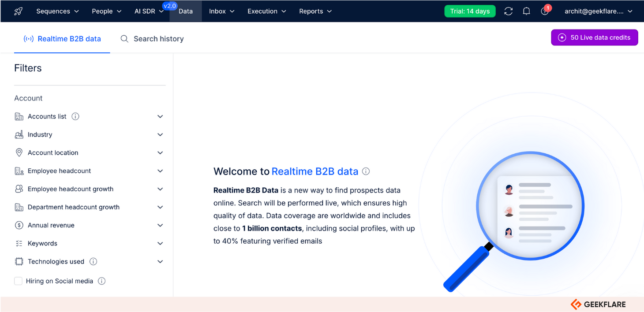Click 50 Live data credits button
Viewport: 644px width, 312px height.
594,37
